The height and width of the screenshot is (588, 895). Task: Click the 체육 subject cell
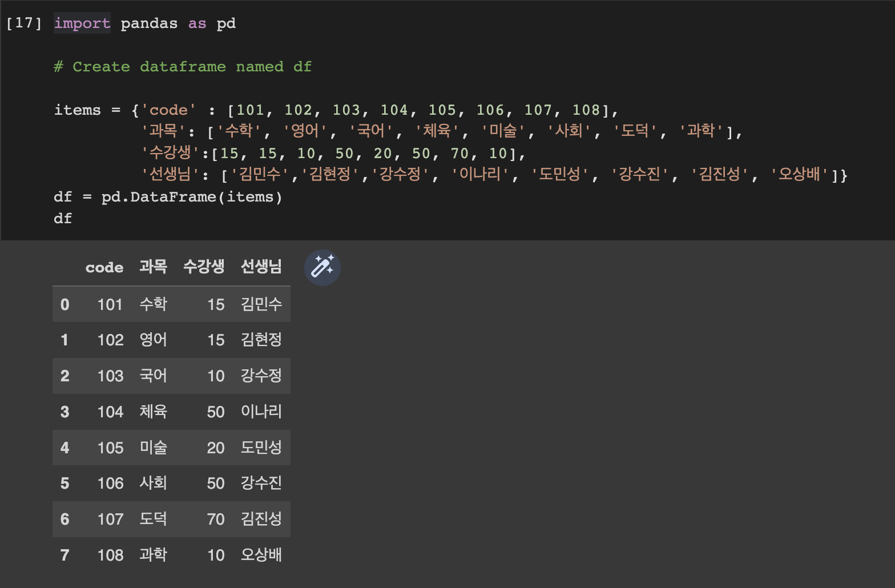[x=153, y=411]
